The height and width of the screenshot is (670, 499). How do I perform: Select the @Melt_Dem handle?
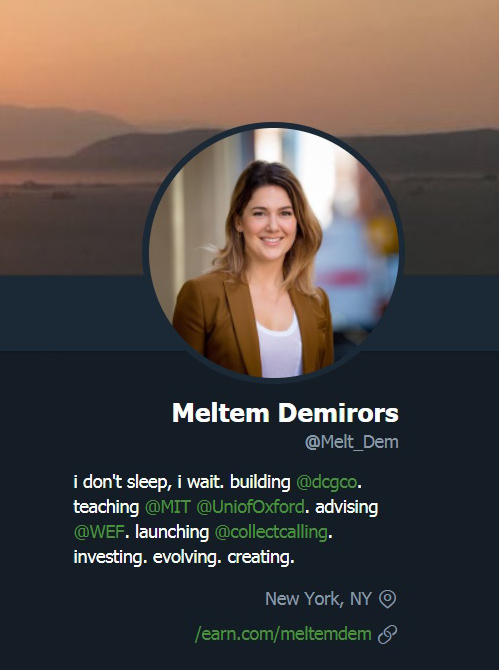352,442
